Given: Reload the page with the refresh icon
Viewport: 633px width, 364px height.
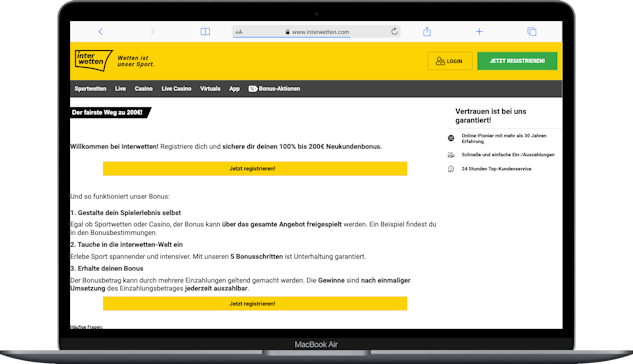Looking at the screenshot, I should (394, 31).
